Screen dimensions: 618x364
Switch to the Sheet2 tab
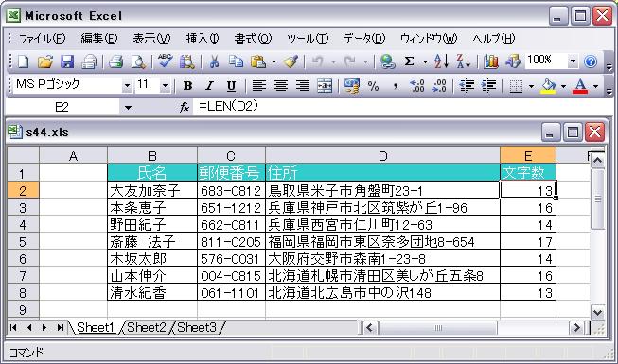coord(147,327)
